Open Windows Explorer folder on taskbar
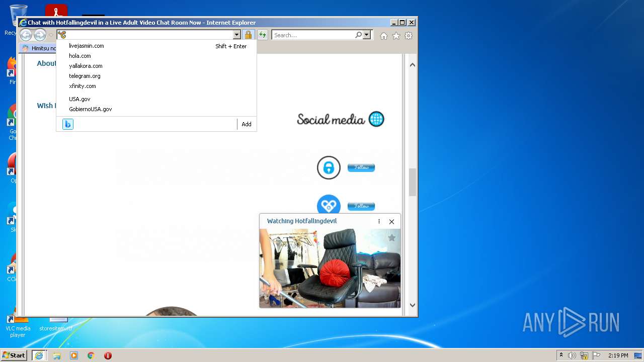Viewport: 644px width, 362px height. coord(57,355)
